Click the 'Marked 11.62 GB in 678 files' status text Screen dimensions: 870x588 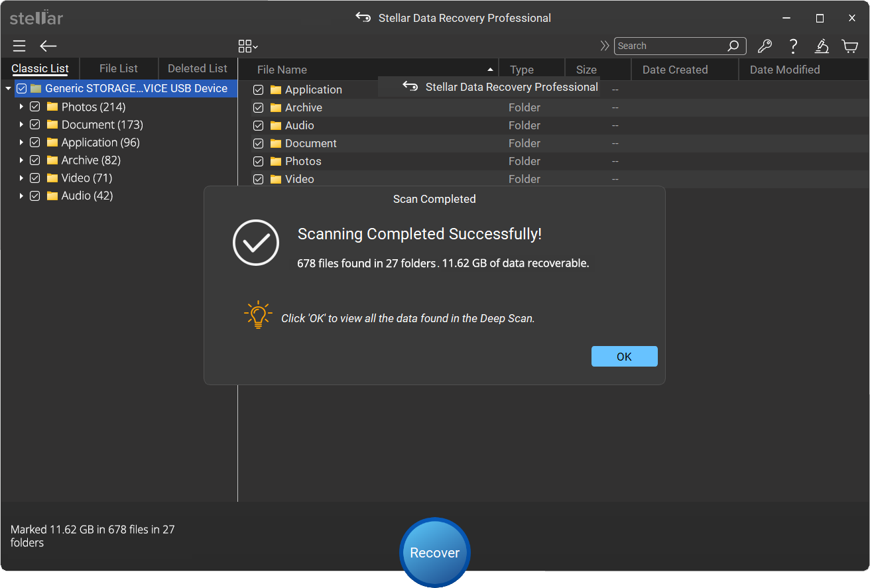pyautogui.click(x=93, y=536)
